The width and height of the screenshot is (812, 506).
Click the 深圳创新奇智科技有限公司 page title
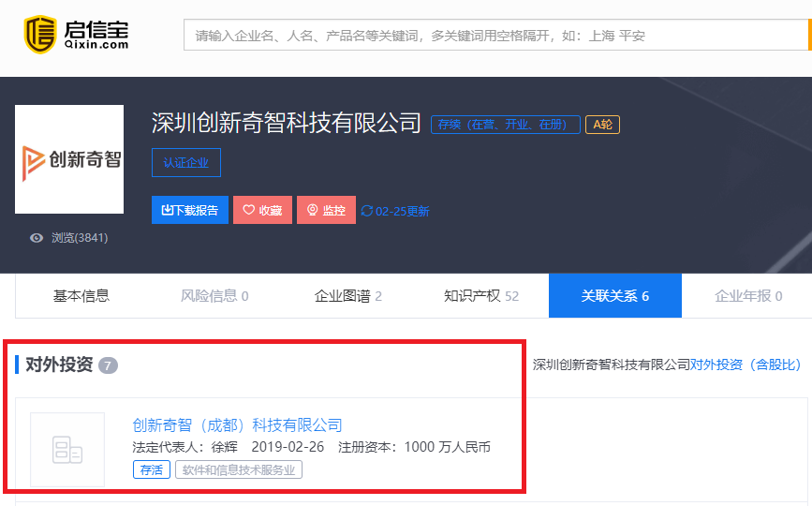[286, 124]
